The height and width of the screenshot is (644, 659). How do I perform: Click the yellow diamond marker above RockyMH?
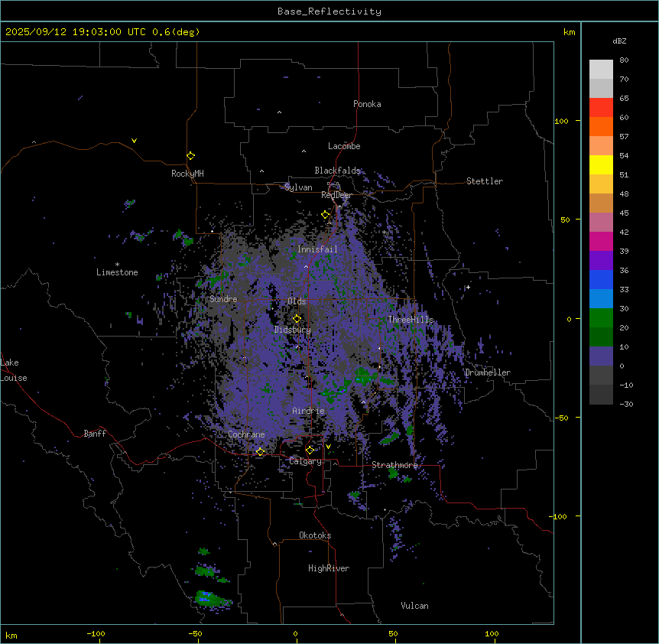(x=190, y=156)
